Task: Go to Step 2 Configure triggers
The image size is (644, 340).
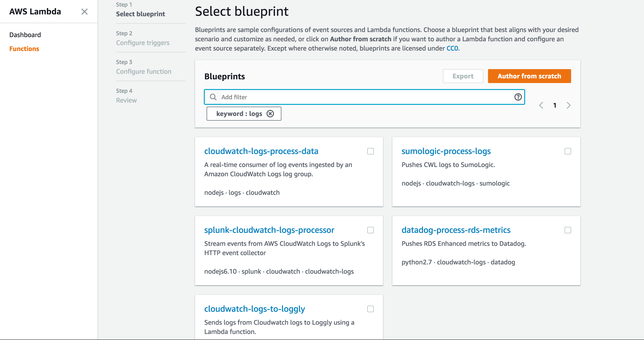Action: pyautogui.click(x=143, y=43)
